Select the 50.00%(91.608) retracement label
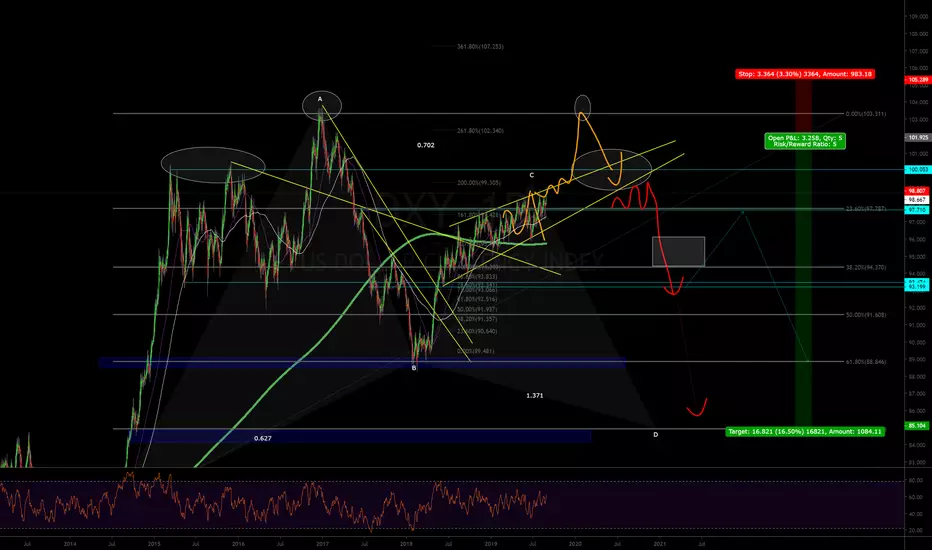Screen dimensions: 932x550 coord(865,315)
